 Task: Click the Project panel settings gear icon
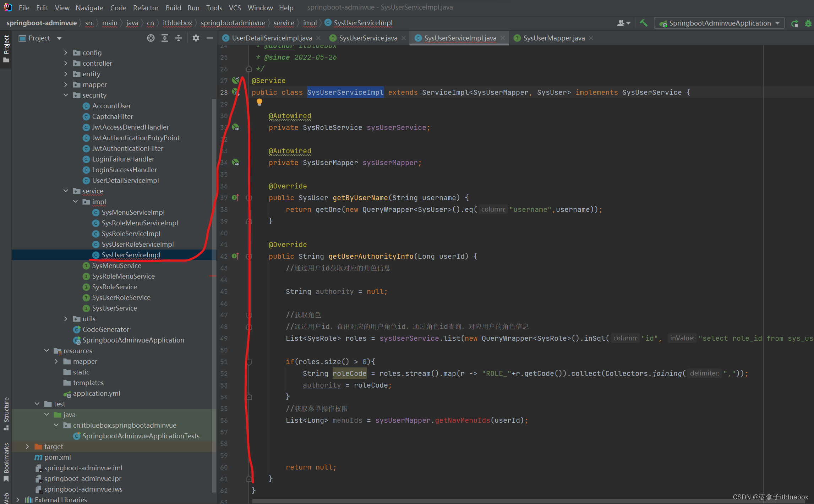point(196,38)
